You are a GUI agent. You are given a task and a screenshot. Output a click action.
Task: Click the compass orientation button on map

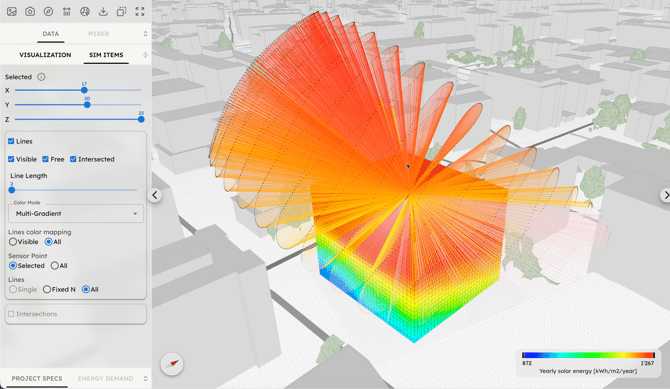point(172,364)
